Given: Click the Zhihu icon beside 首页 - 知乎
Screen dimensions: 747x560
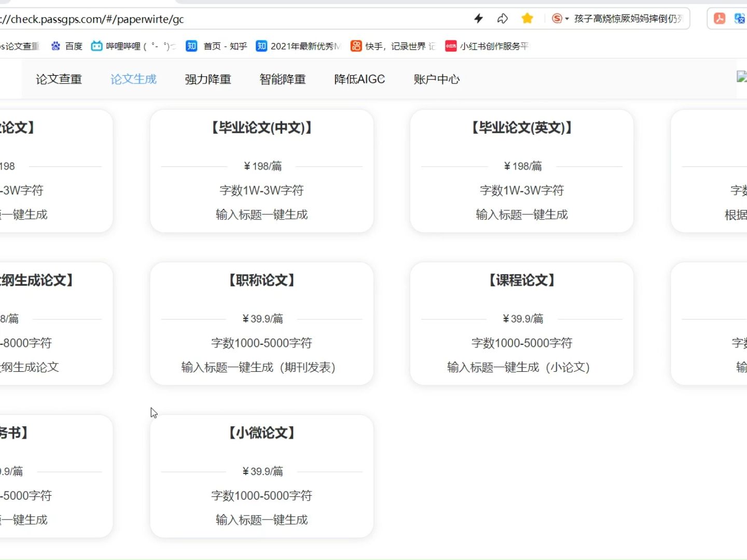Looking at the screenshot, I should click(x=191, y=46).
